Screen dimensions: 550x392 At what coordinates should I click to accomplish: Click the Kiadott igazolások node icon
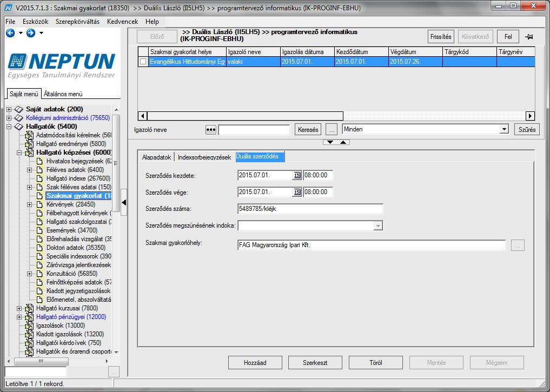(29, 334)
